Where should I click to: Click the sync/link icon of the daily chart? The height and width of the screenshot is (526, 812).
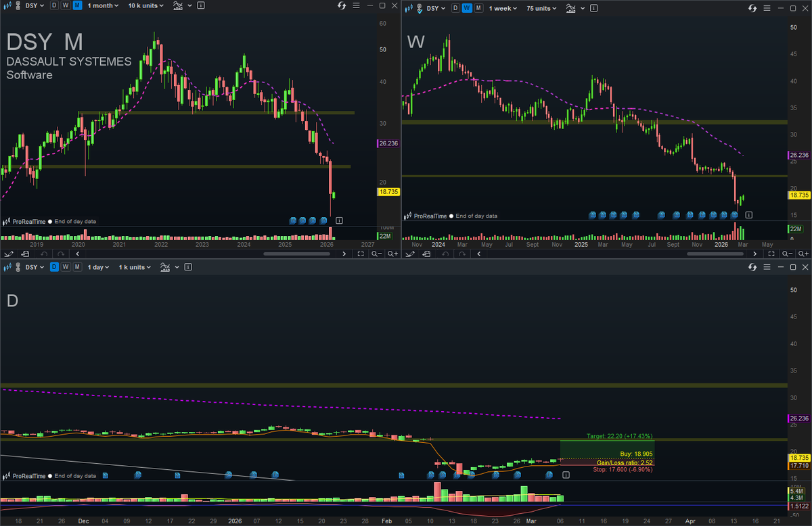point(752,268)
